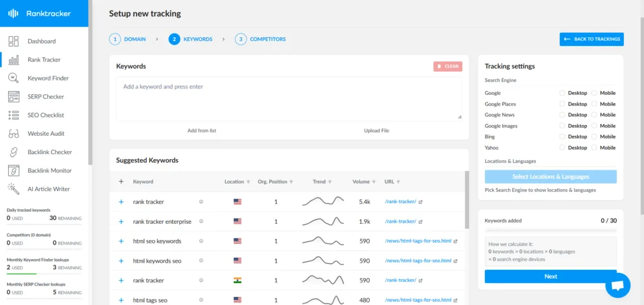This screenshot has width=644, height=305.
Task: Check Yahoo Mobile checkbox
Action: (x=594, y=148)
